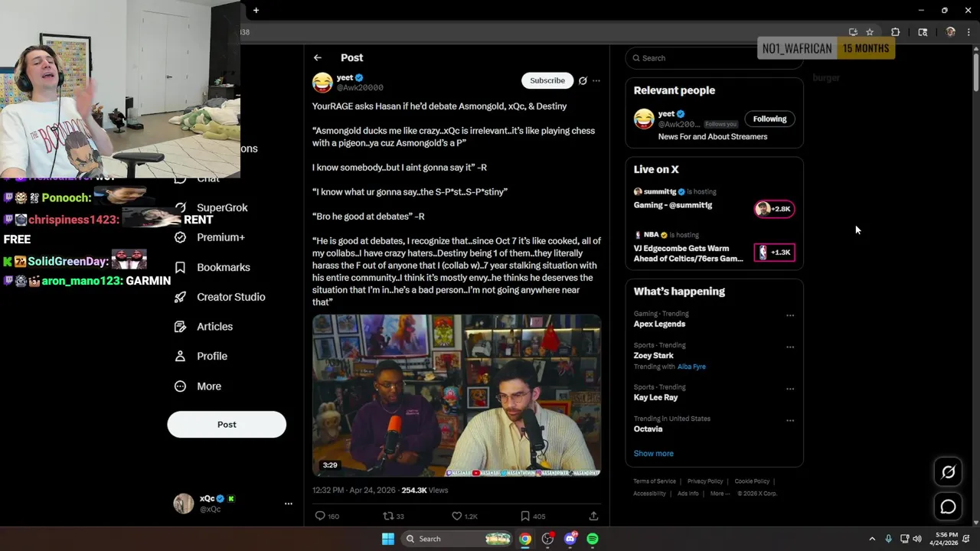This screenshot has width=980, height=551.
Task: Open Discord from the taskbar
Action: 570,539
